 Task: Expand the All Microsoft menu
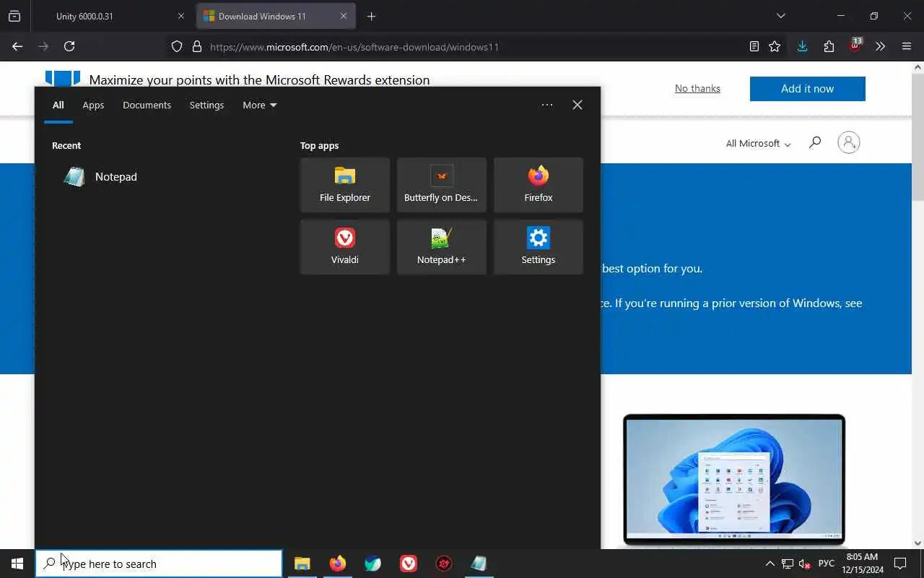758,143
